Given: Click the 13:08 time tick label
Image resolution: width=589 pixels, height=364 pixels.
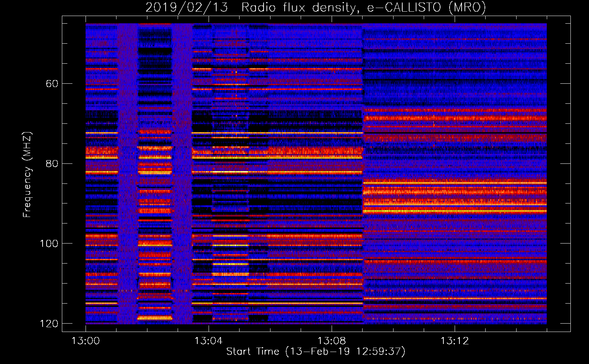Looking at the screenshot, I should tap(332, 341).
